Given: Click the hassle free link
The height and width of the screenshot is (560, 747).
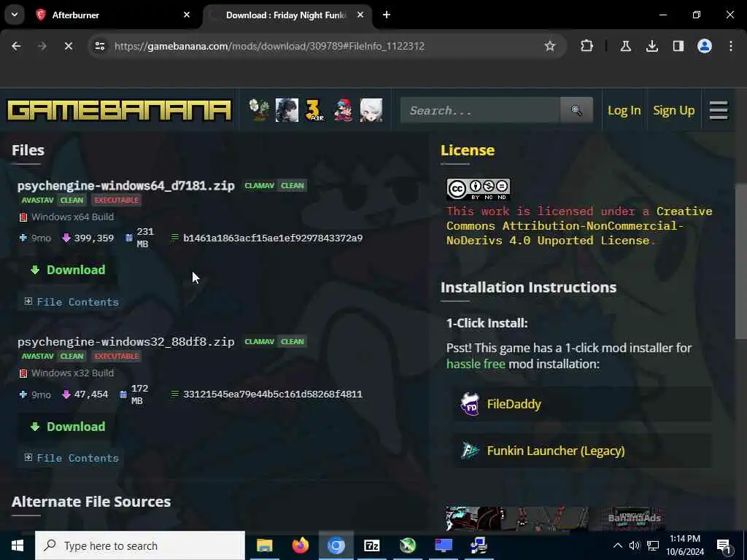Looking at the screenshot, I should pos(476,364).
